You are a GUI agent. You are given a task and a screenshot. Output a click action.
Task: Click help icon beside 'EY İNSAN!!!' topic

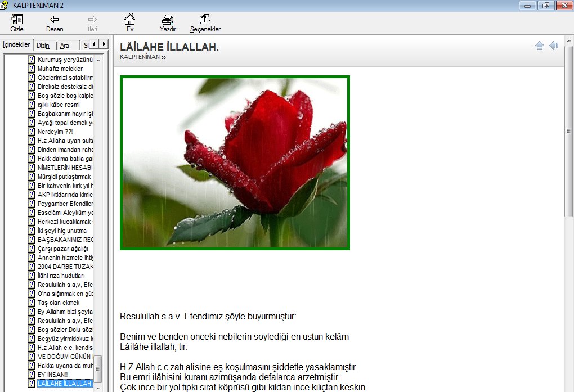32,375
